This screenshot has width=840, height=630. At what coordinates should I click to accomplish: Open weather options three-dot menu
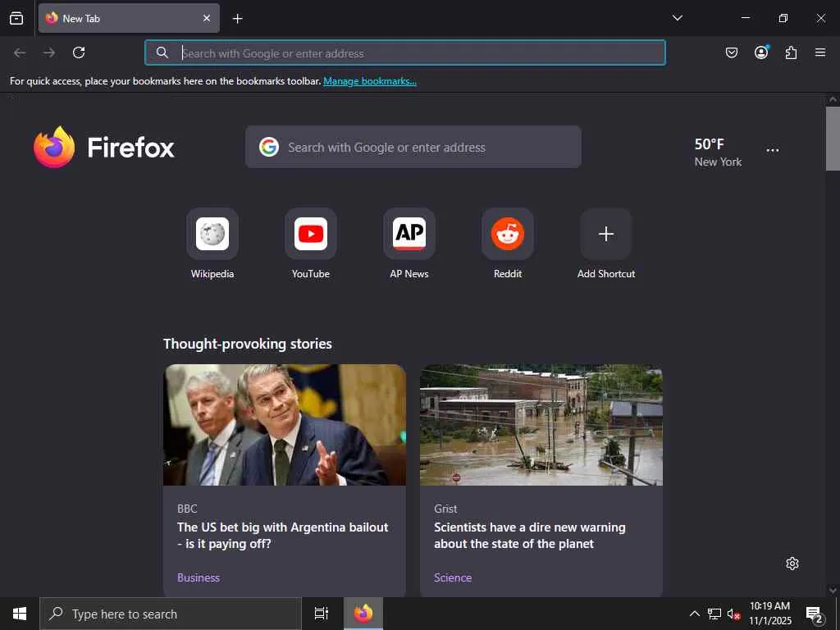pos(773,151)
